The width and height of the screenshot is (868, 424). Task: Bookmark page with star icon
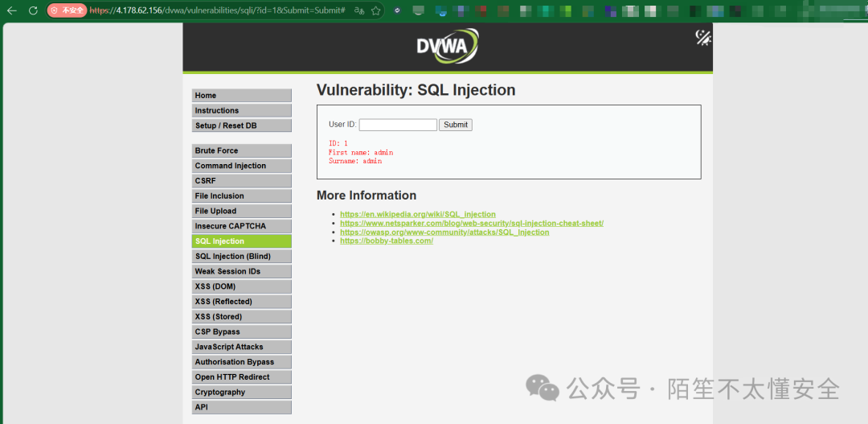click(x=375, y=10)
